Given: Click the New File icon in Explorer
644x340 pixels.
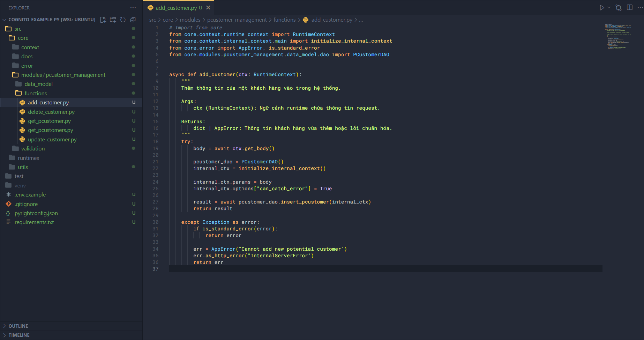Looking at the screenshot, I should pos(103,20).
